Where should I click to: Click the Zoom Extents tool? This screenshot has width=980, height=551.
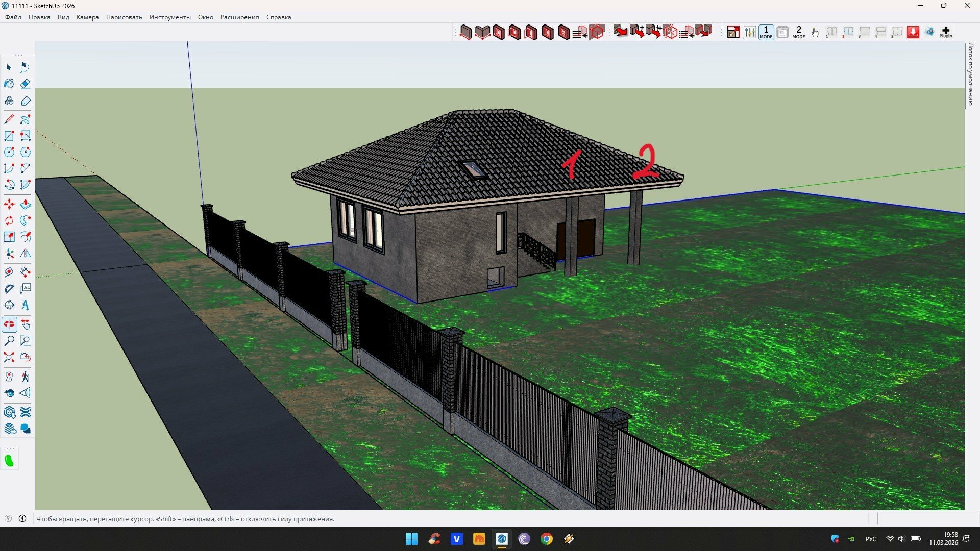[9, 357]
